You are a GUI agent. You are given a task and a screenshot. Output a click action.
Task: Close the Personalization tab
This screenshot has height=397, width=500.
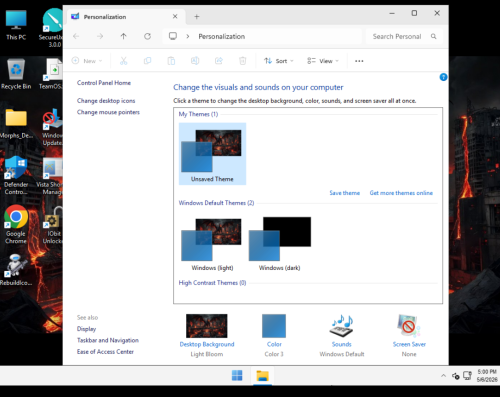(175, 16)
